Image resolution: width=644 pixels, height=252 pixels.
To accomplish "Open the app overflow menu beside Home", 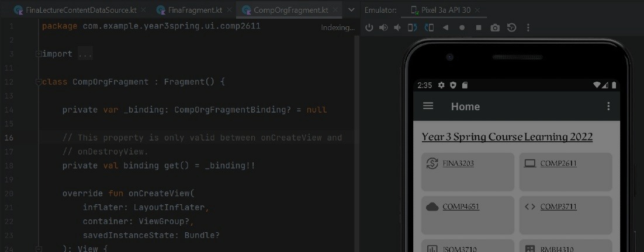I will point(608,106).
